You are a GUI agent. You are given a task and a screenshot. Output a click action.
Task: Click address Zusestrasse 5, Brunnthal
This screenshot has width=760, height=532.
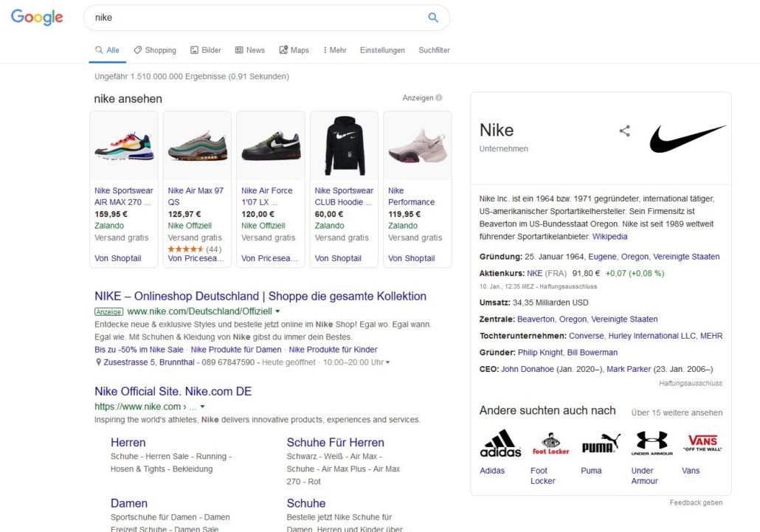tap(149, 362)
